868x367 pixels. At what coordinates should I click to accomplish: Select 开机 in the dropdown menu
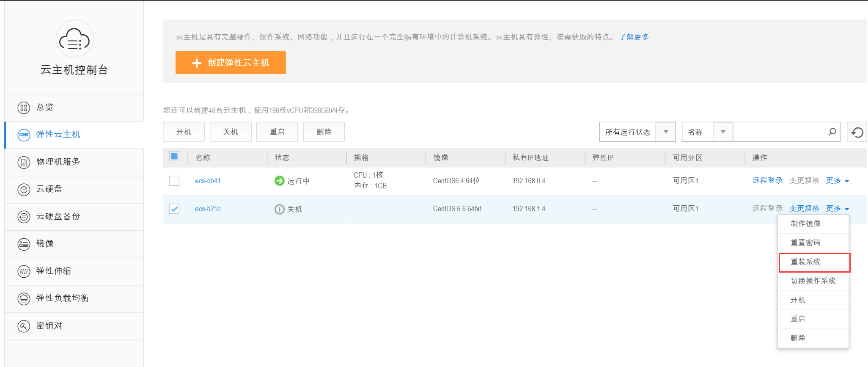pos(813,300)
